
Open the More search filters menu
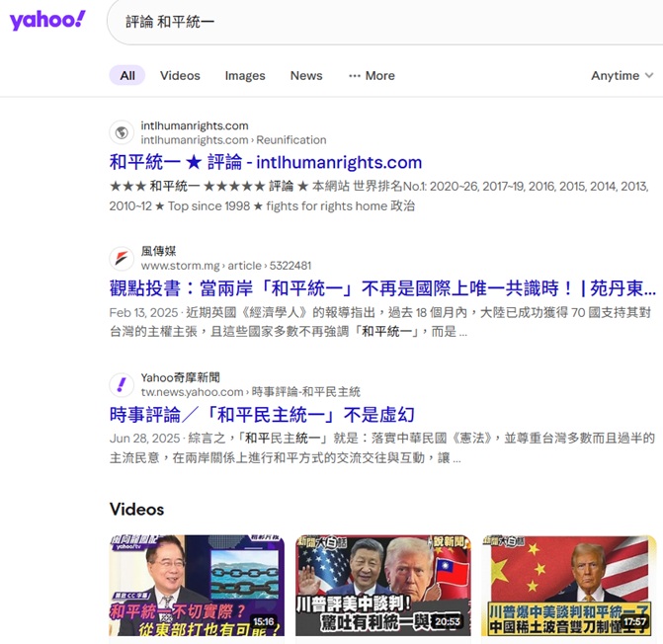tap(372, 75)
